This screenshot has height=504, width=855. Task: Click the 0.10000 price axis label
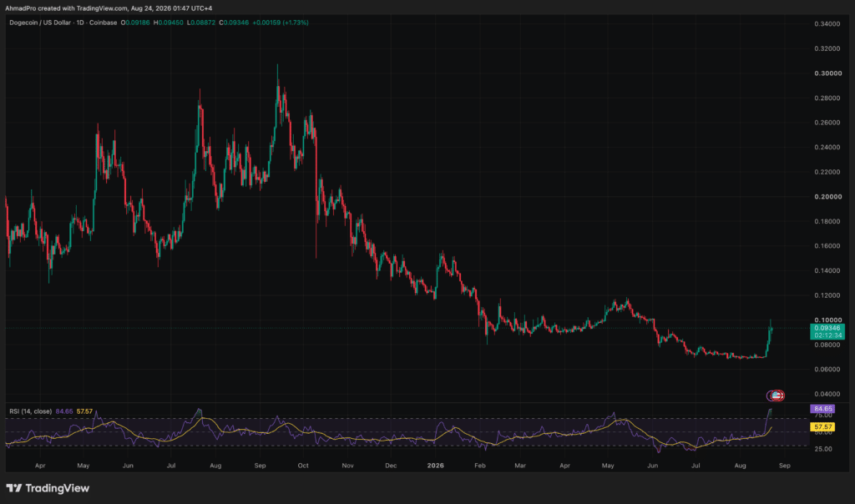click(827, 320)
